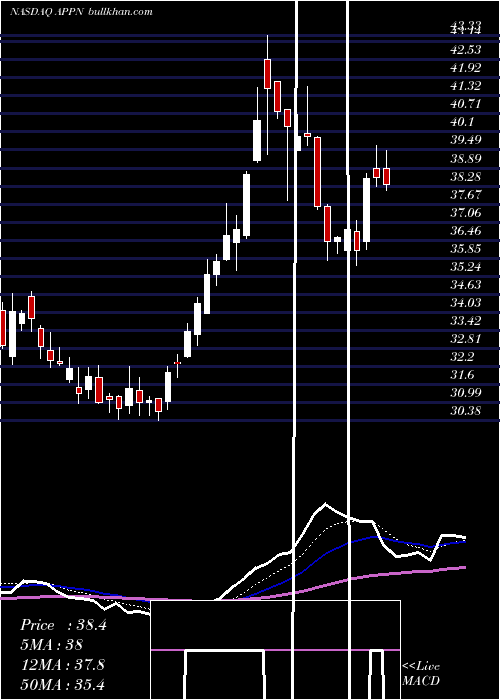Click the NASDAQ APPN ticker title
Viewport: 500px width, 700px height.
point(47,11)
